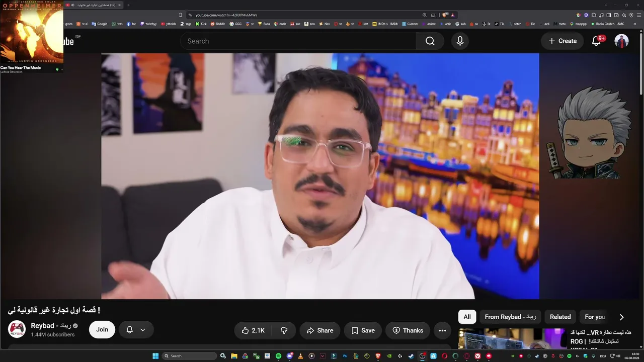Open the three-dot more actions menu
Screen dimensions: 644x362
442,330
